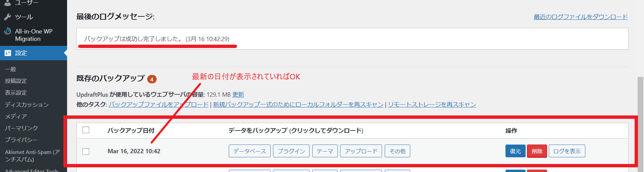Screen dimensions: 644x172
Task: Click the ログを表示 button
Action: coord(567,151)
